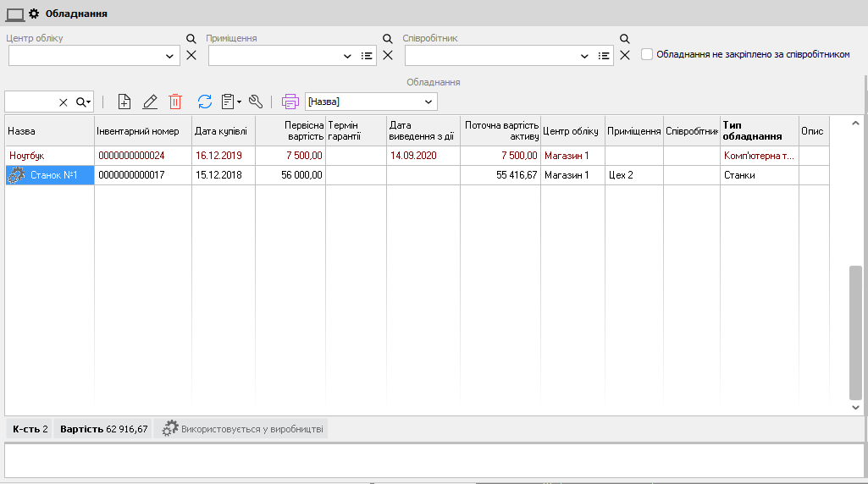
Task: Expand the Центр обліку dropdown
Action: [169, 56]
